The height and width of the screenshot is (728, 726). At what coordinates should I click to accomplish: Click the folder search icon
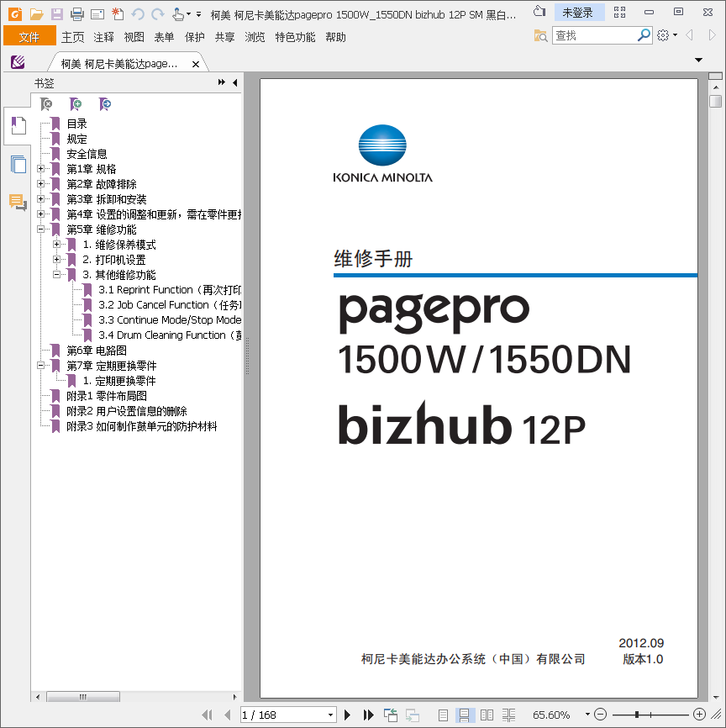coord(540,36)
